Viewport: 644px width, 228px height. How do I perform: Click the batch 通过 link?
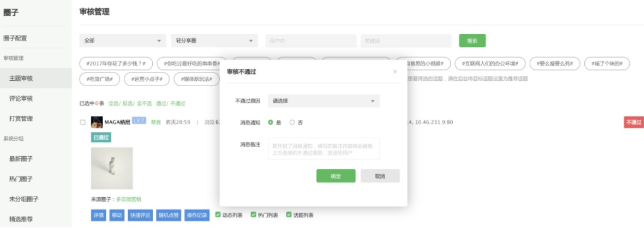click(161, 104)
